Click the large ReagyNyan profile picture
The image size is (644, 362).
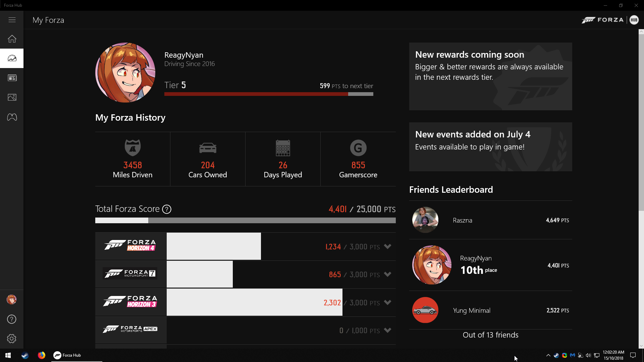pos(125,72)
